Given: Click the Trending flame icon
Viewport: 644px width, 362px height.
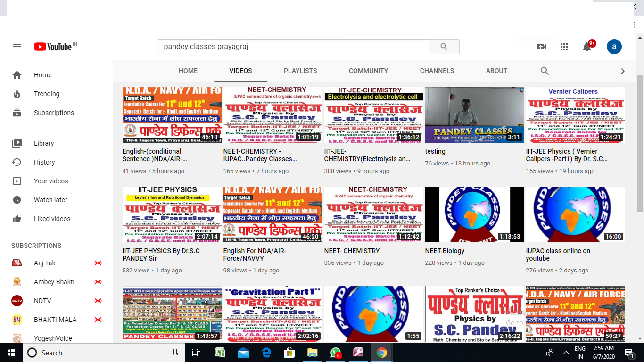Looking at the screenshot, I should click(17, 94).
